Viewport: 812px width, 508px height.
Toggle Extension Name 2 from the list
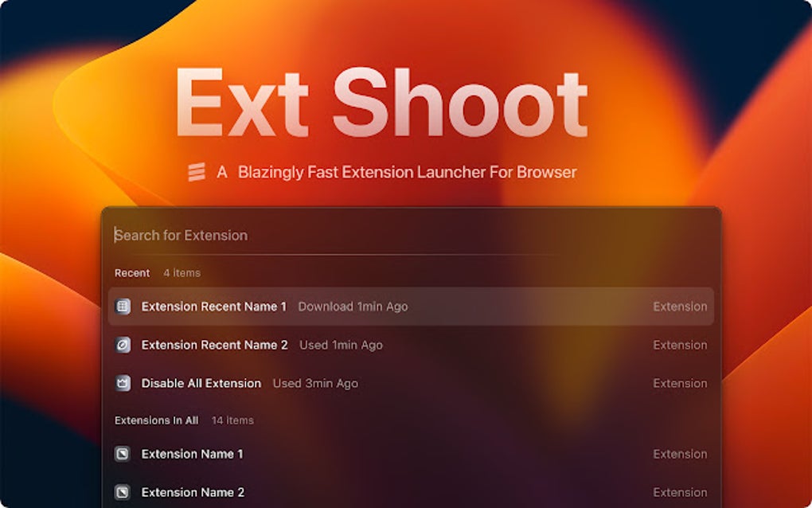193,492
